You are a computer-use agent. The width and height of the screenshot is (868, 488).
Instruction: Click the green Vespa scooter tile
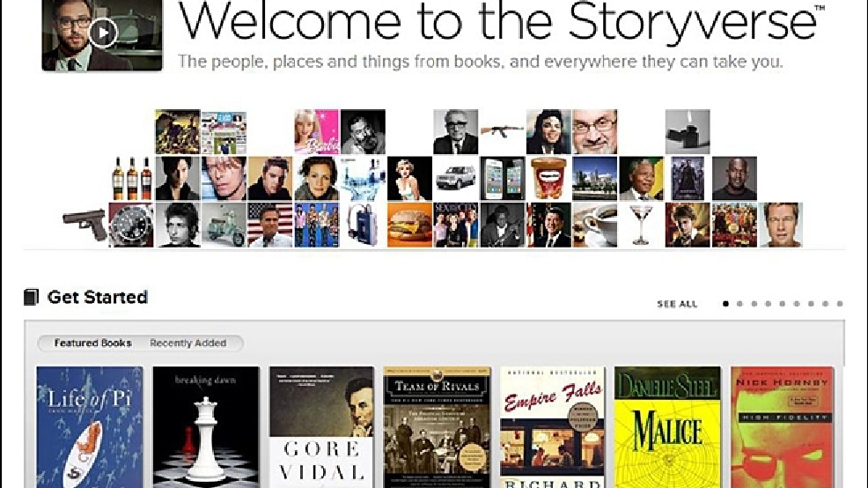(x=224, y=225)
